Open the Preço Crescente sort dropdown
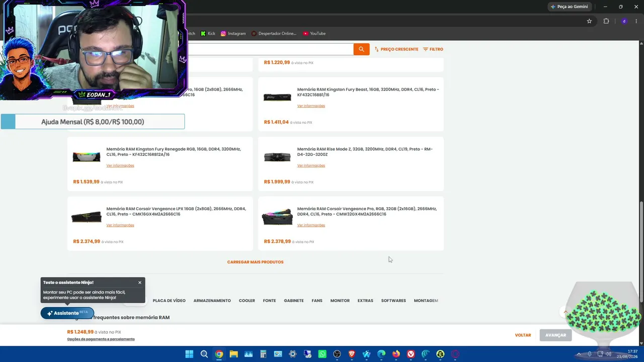The width and height of the screenshot is (644, 362). (396, 49)
